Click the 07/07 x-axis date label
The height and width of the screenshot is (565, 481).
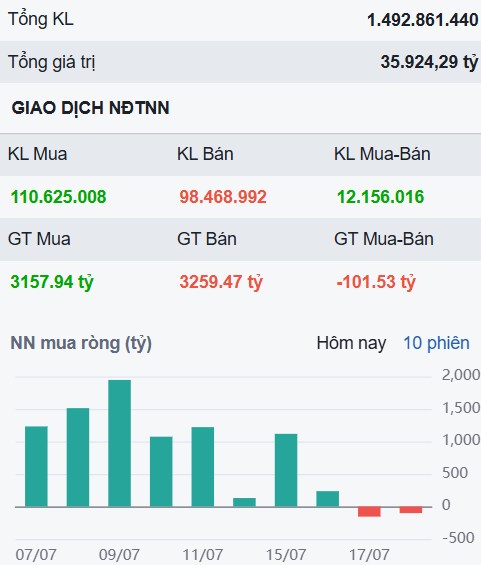click(x=36, y=555)
